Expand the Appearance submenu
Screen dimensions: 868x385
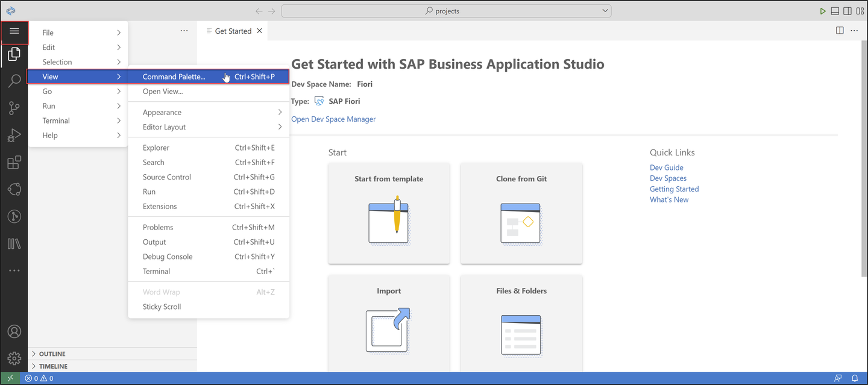[209, 112]
